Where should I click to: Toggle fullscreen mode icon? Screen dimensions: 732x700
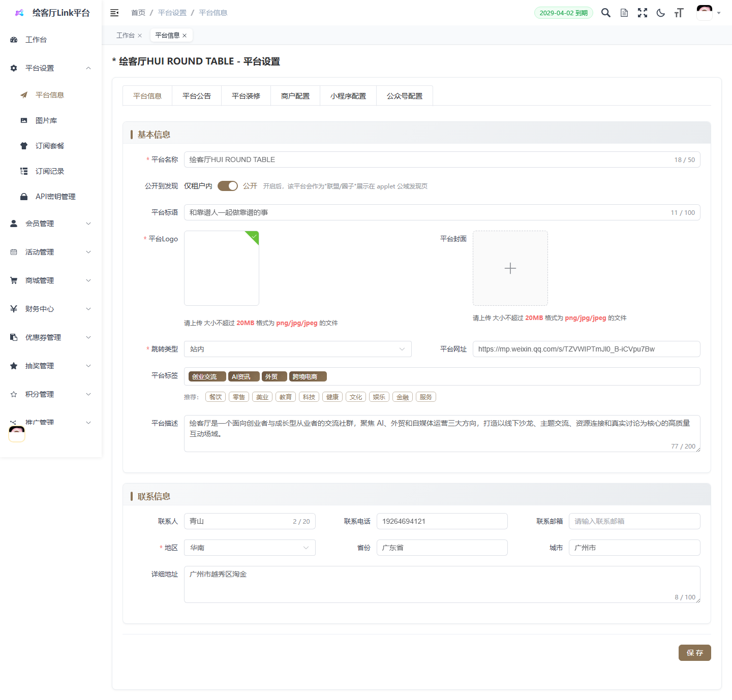[643, 13]
